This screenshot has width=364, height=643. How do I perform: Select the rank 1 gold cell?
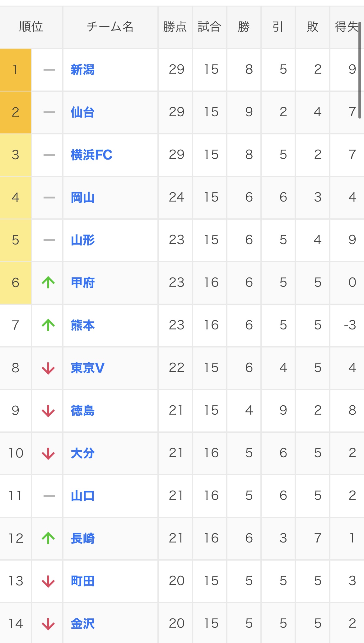(x=16, y=70)
